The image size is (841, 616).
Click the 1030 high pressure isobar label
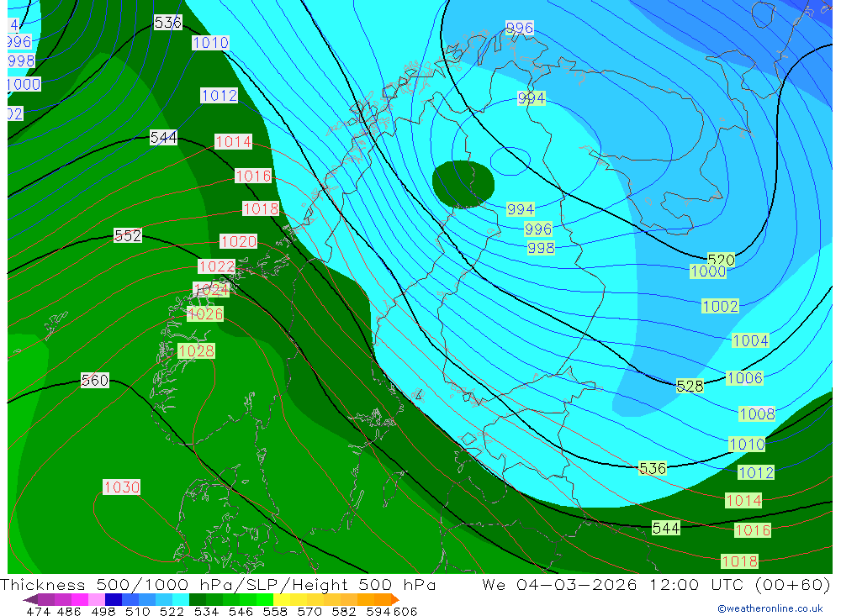click(122, 487)
